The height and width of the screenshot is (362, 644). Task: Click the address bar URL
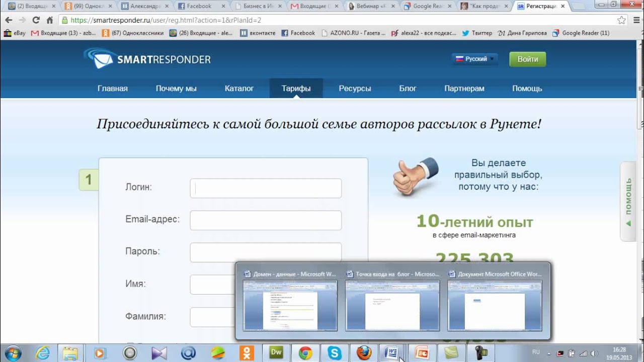(165, 20)
